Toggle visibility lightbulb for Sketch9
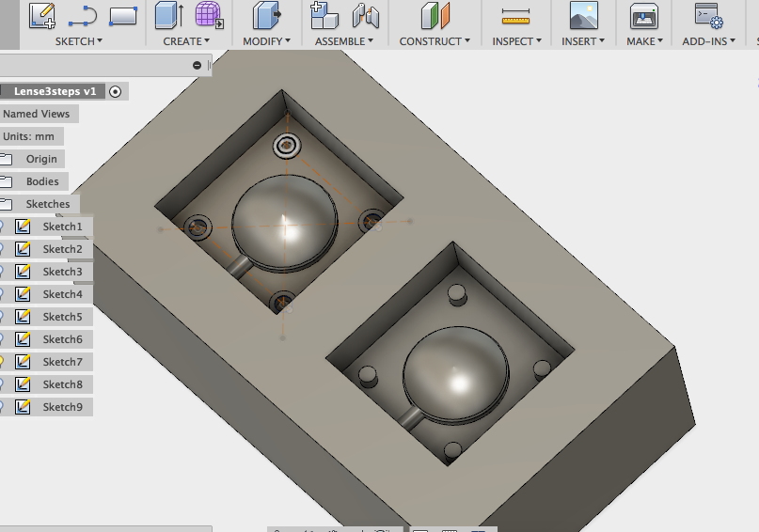Screen dimensions: 759x532 (2, 407)
